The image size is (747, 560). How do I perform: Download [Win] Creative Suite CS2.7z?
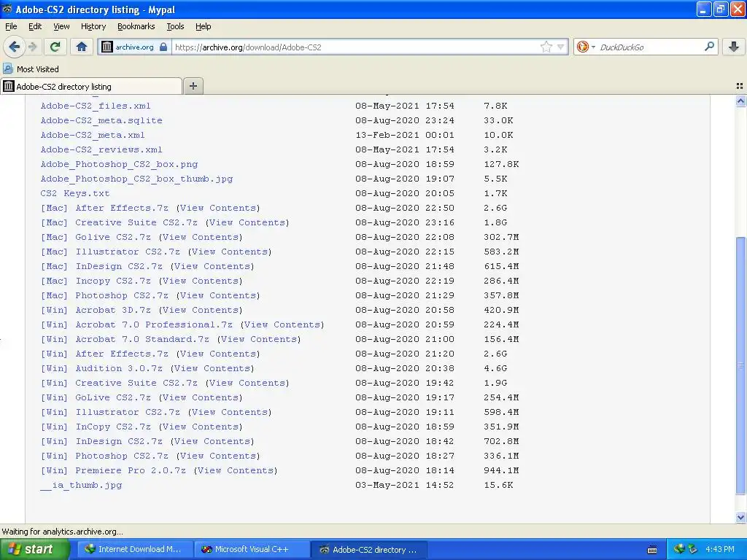(119, 383)
